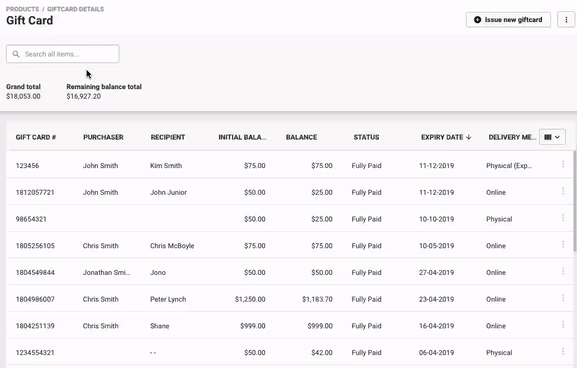This screenshot has height=368, width=577.
Task: Click recipient Peter Lynch
Action: pyautogui.click(x=168, y=299)
